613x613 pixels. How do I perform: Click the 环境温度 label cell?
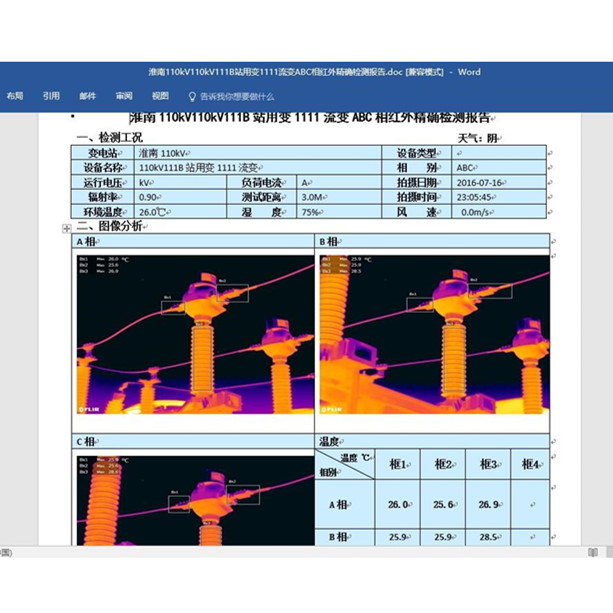point(103,212)
